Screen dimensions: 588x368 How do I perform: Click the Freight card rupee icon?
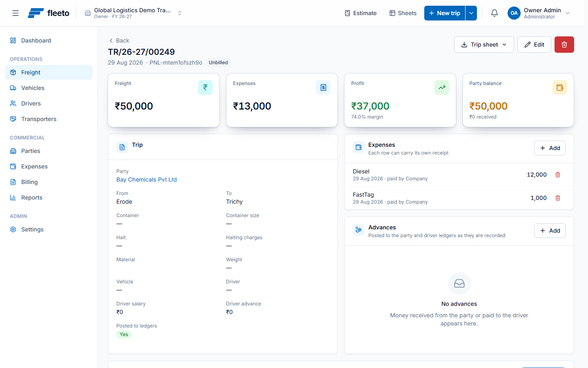205,88
